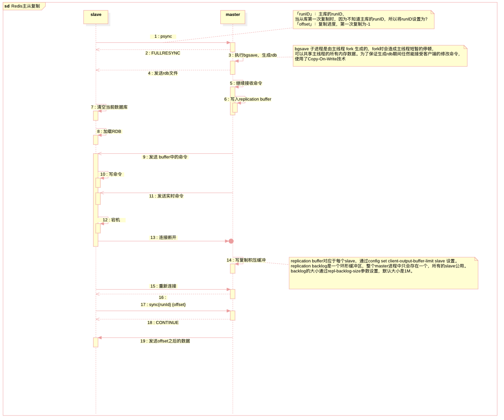Click label '7 : 清空当前数据库'

tap(109, 107)
